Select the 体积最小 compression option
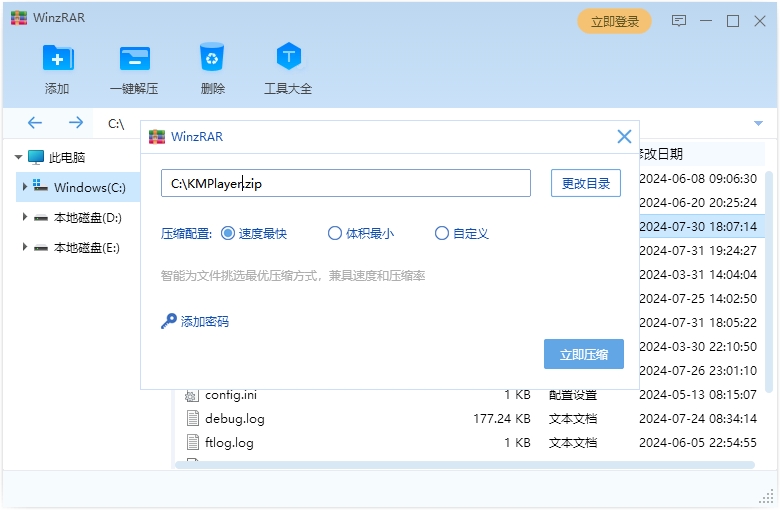Image resolution: width=780 pixels, height=510 pixels. (335, 233)
